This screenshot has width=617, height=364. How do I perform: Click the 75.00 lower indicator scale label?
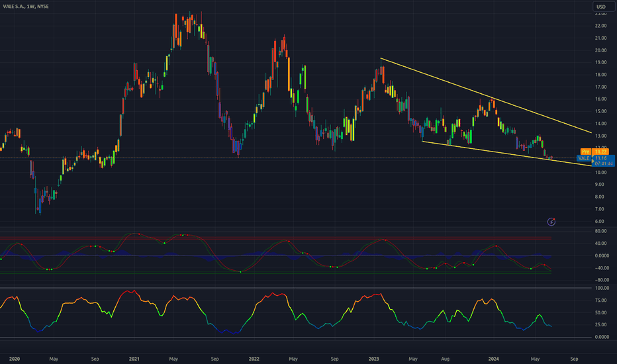pyautogui.click(x=601, y=300)
